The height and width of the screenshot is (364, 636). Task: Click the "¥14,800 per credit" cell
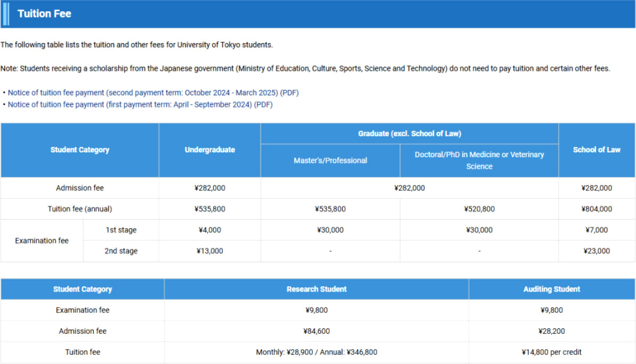point(552,353)
